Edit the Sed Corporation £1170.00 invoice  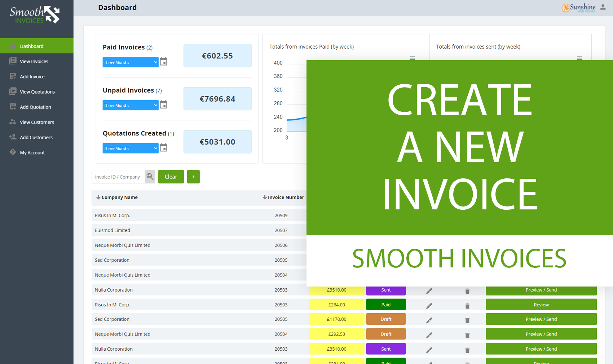click(429, 320)
